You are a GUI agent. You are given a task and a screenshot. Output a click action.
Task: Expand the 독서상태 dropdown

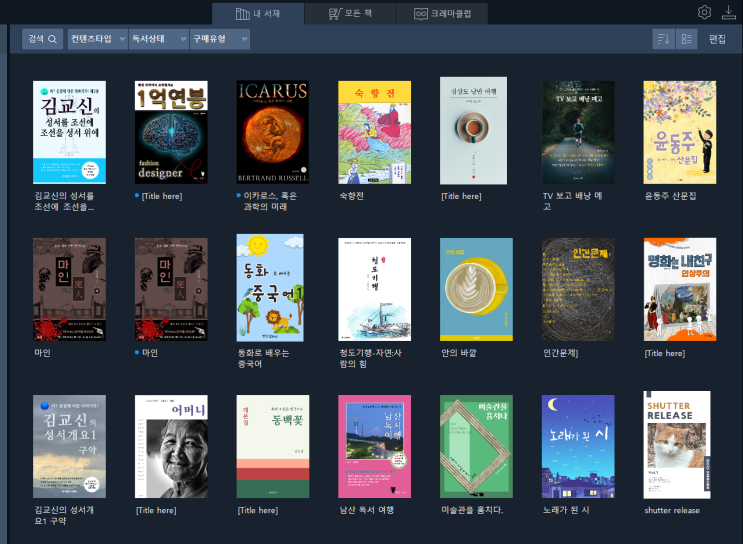click(x=159, y=39)
